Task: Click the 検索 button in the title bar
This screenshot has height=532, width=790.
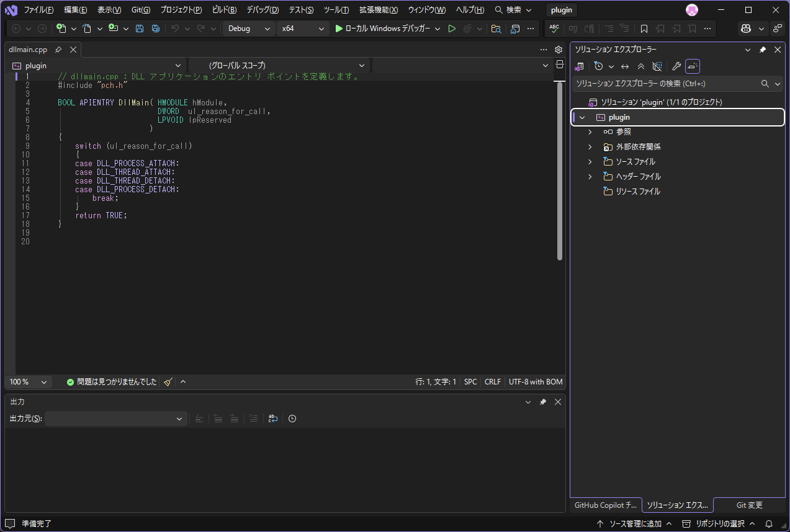Action: [513, 10]
